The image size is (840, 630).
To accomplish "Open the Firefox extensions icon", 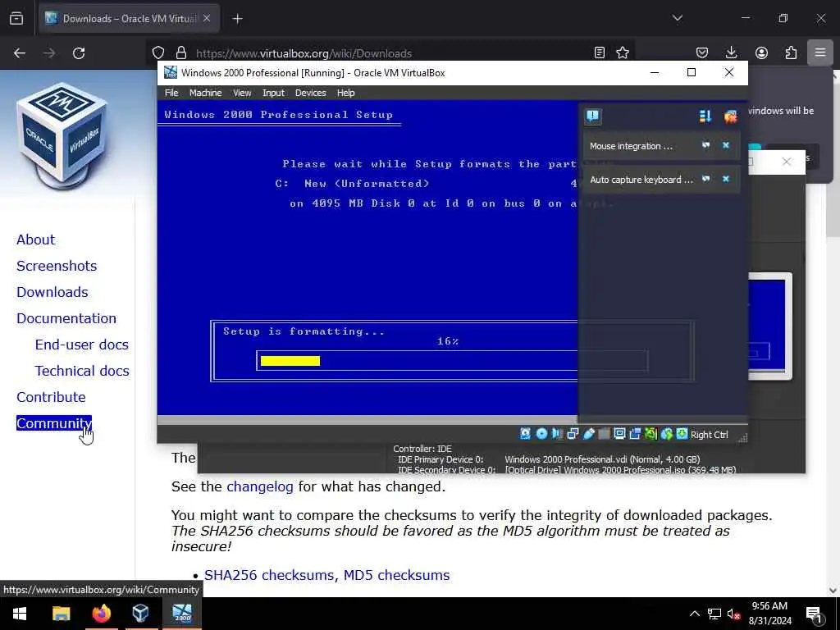I will point(791,52).
